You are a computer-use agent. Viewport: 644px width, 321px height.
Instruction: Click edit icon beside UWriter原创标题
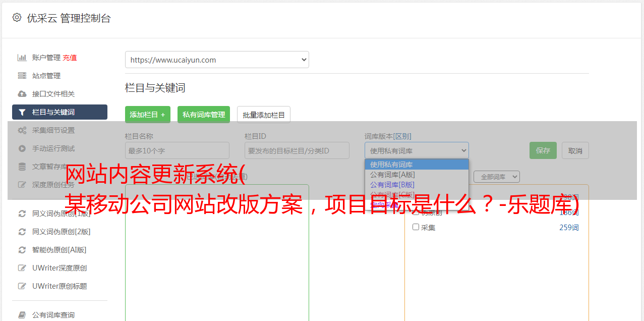tap(22, 286)
